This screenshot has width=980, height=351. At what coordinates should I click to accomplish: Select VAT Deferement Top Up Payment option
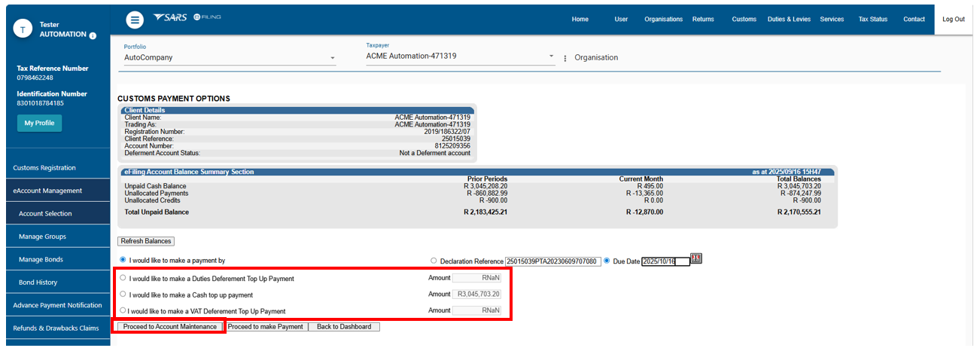point(123,310)
